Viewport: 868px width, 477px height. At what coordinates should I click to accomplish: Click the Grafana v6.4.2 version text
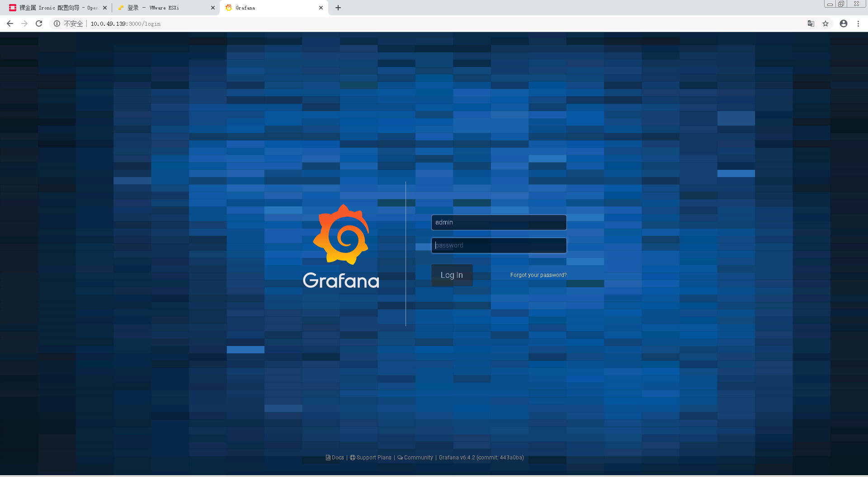pyautogui.click(x=481, y=458)
